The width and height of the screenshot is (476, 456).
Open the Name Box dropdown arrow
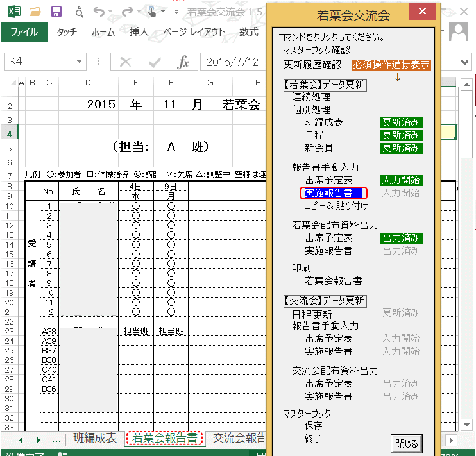[x=80, y=62]
